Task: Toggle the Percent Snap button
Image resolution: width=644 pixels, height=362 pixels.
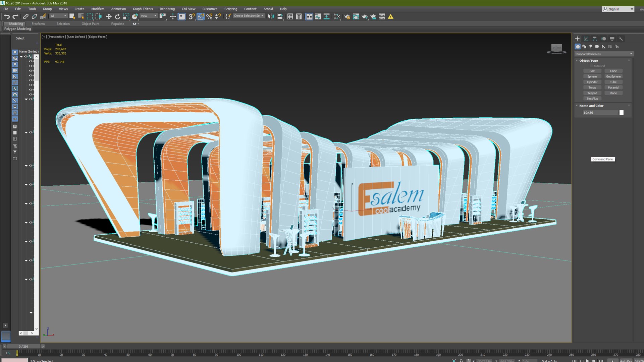Action: point(209,16)
